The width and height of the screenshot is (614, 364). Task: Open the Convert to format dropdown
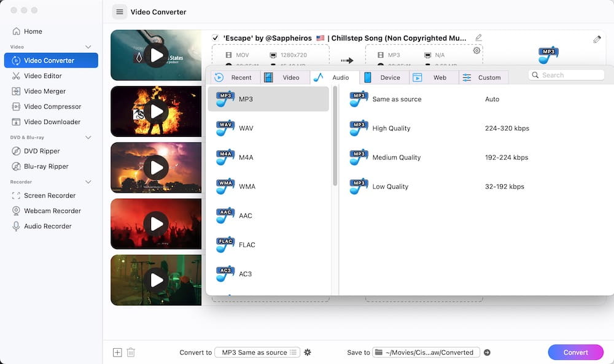pos(257,352)
